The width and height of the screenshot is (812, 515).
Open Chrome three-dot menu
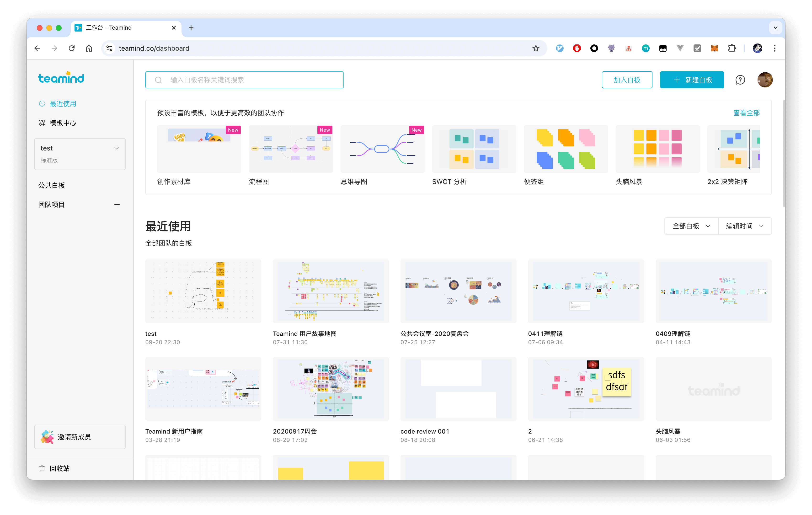pyautogui.click(x=775, y=48)
